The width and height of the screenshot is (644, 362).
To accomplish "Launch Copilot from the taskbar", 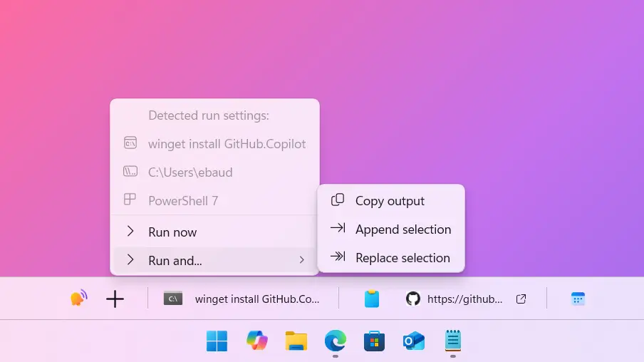I will click(257, 341).
